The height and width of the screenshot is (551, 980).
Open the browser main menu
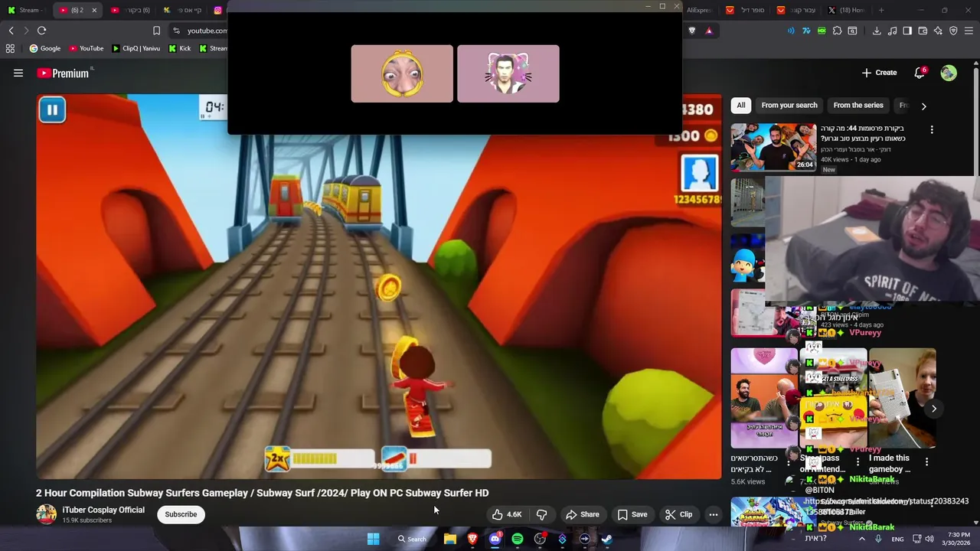[x=969, y=31]
